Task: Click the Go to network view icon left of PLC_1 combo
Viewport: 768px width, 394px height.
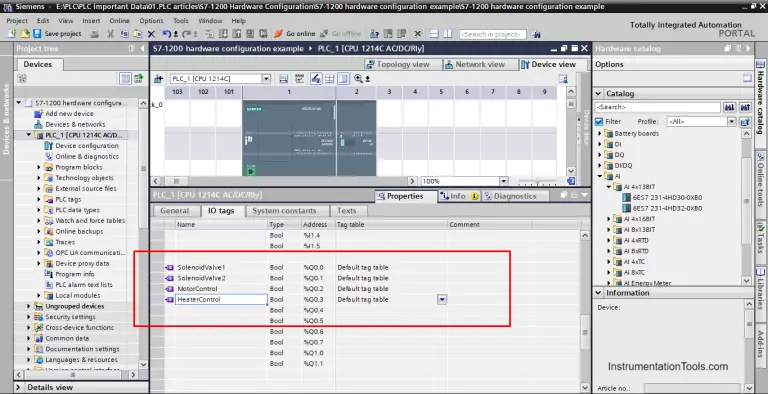Action: (x=158, y=78)
